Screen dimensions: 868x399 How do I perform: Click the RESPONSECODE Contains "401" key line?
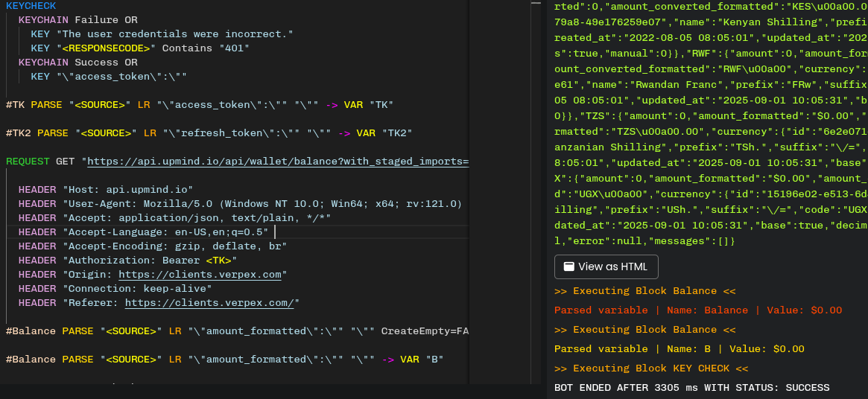(139, 48)
